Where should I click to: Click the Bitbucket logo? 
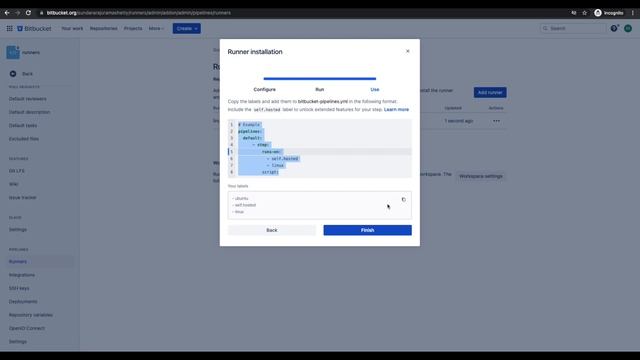pyautogui.click(x=34, y=29)
